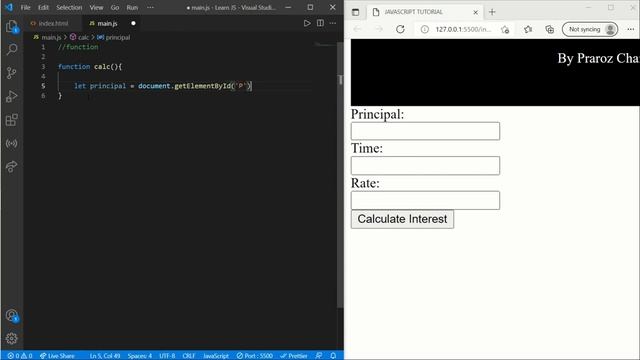This screenshot has height=360, width=640.
Task: Click Prettier status bar item
Action: tap(294, 356)
